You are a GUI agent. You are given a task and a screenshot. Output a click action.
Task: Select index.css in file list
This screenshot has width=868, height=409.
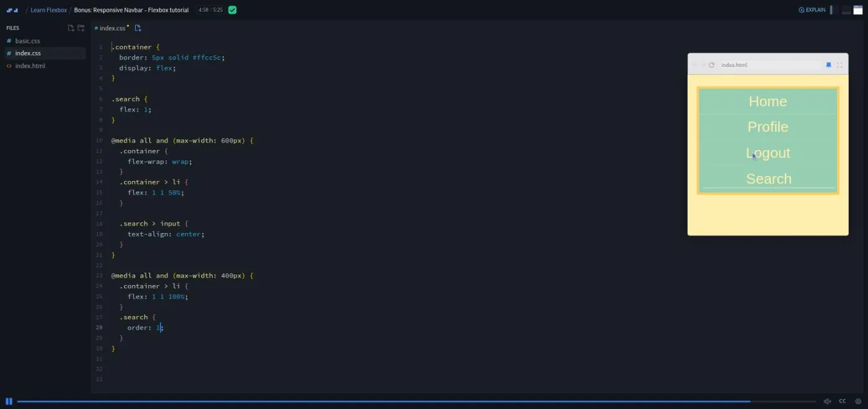click(45, 53)
